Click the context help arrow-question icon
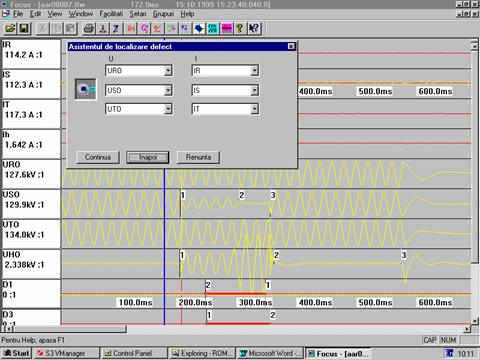 point(254,29)
